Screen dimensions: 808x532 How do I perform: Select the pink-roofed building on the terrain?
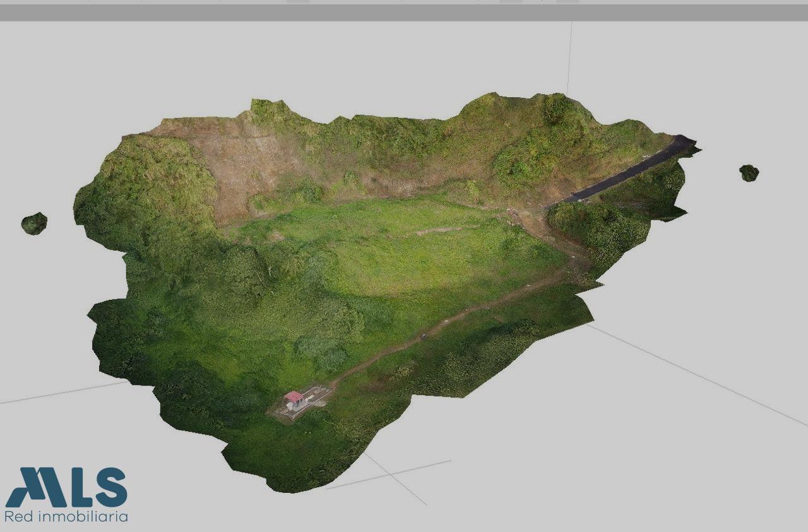tap(294, 398)
